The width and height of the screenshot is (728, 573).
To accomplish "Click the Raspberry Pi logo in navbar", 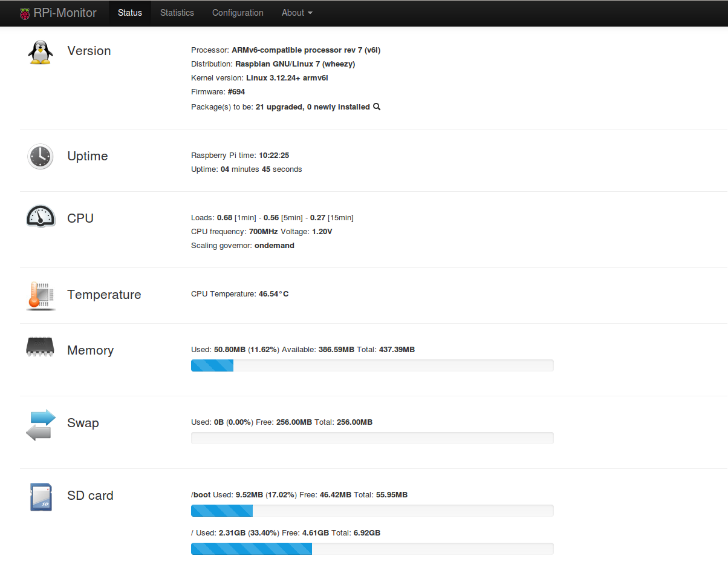I will point(24,13).
